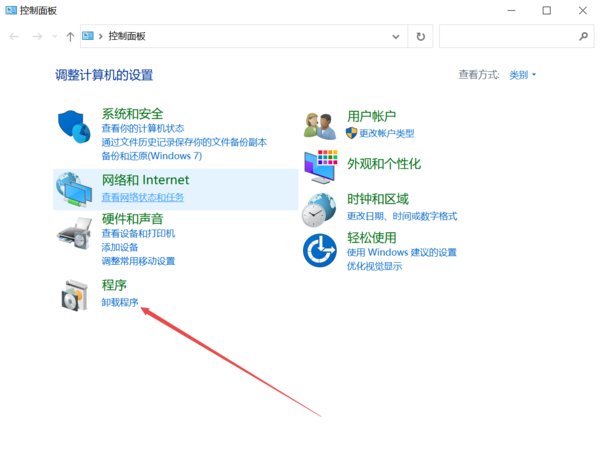Click the 程序 category icon
Image resolution: width=600 pixels, height=452 pixels.
click(75, 296)
